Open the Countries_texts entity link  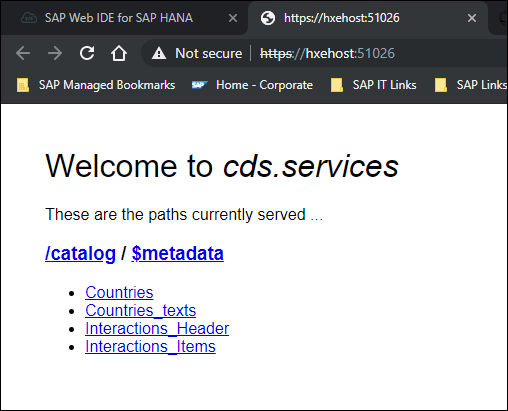(x=140, y=310)
